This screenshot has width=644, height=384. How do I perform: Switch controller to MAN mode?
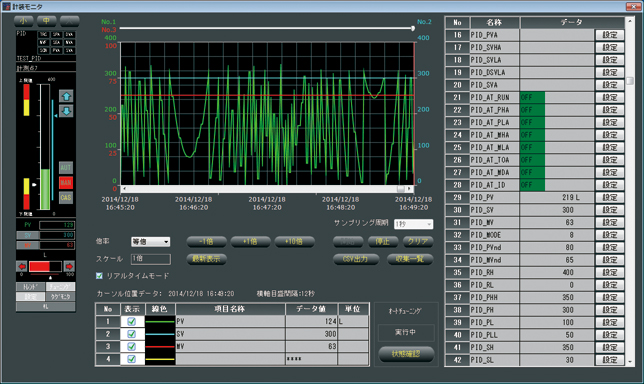(x=66, y=182)
